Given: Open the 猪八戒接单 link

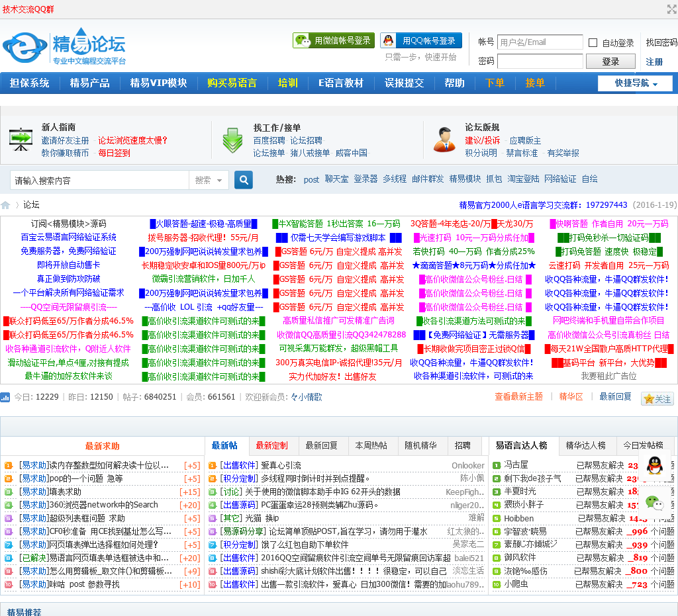Looking at the screenshot, I should click(310, 153).
